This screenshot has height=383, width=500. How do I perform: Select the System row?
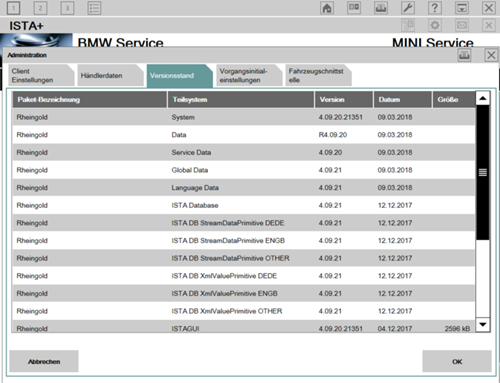coord(244,117)
